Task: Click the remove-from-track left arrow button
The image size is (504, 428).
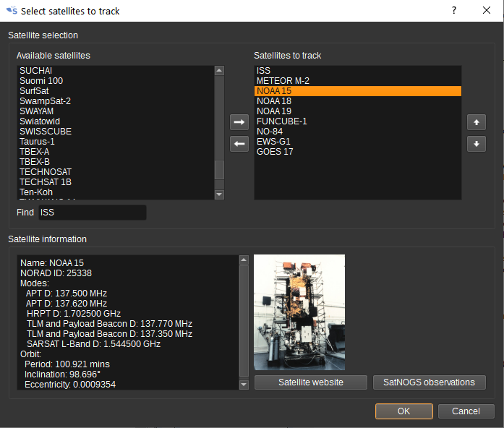Action: [239, 144]
